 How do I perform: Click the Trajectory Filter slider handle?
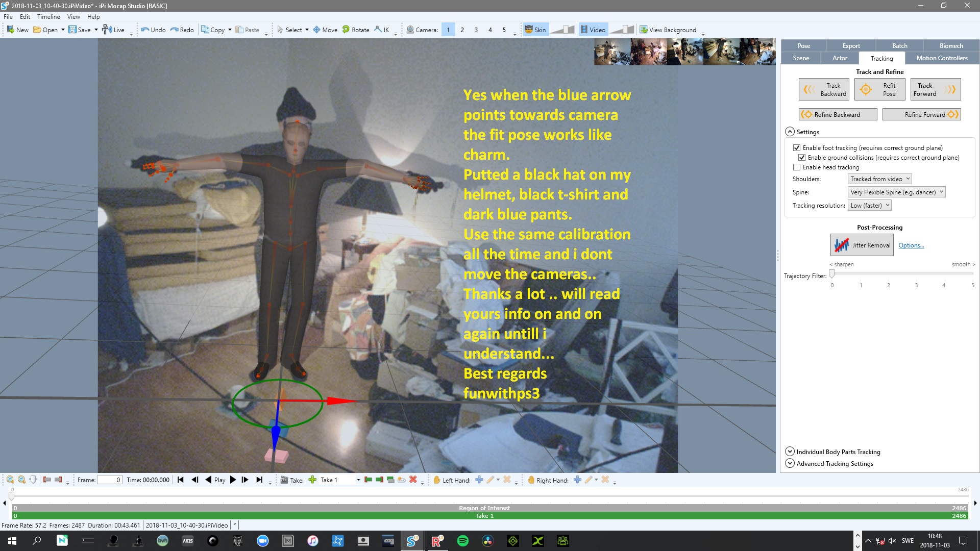pyautogui.click(x=832, y=274)
